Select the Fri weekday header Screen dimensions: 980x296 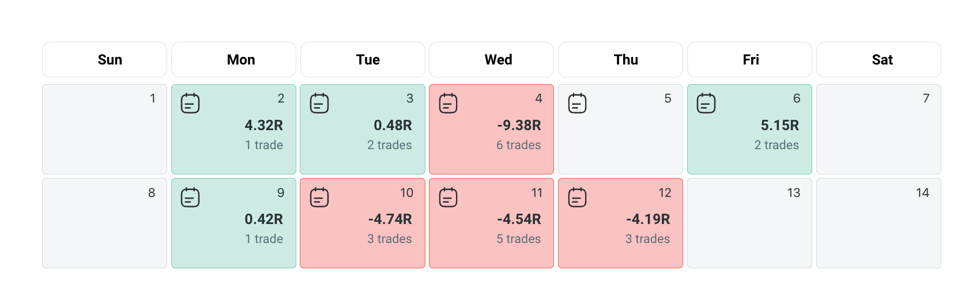pyautogui.click(x=749, y=60)
